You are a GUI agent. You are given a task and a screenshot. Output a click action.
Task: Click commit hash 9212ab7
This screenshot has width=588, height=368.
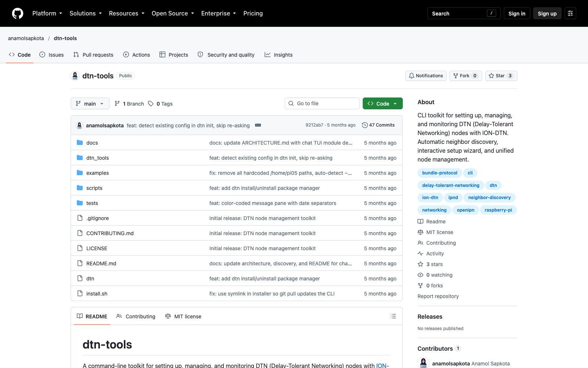point(314,125)
